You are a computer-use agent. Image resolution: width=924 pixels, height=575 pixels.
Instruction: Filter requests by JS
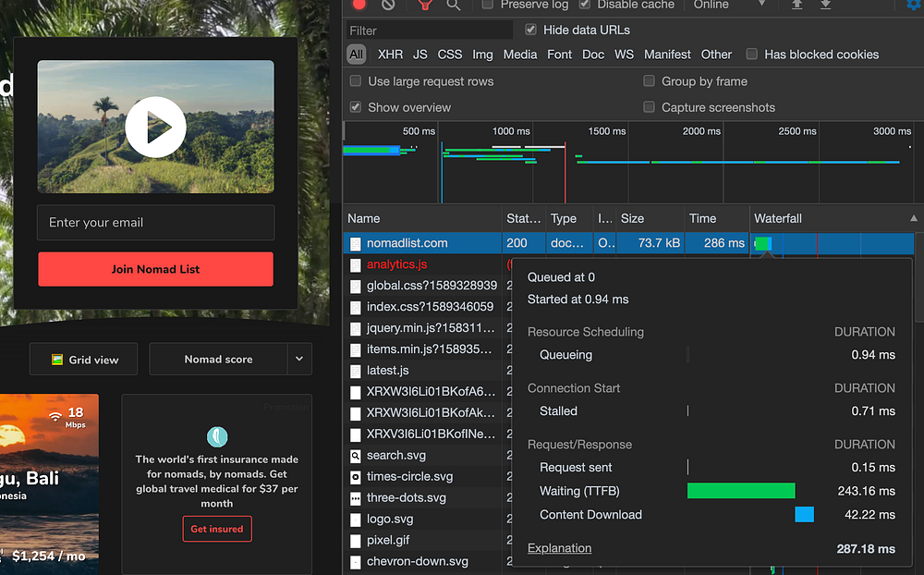pyautogui.click(x=420, y=55)
